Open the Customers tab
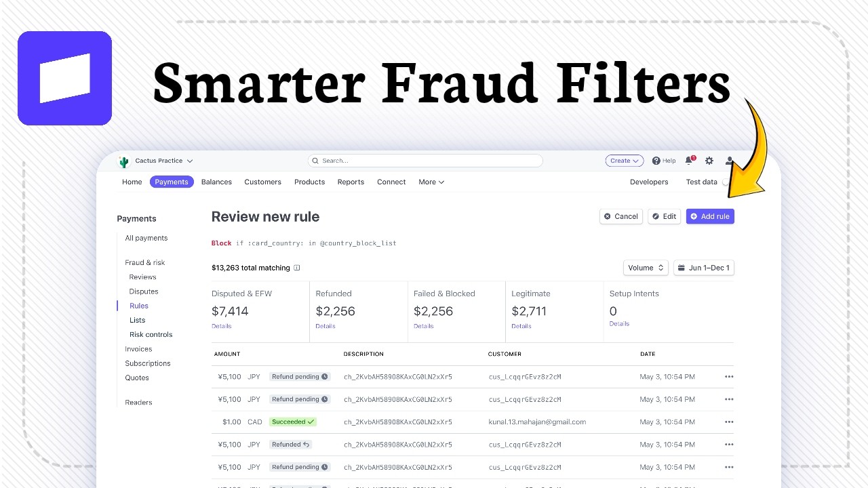The width and height of the screenshot is (868, 488). pos(262,182)
